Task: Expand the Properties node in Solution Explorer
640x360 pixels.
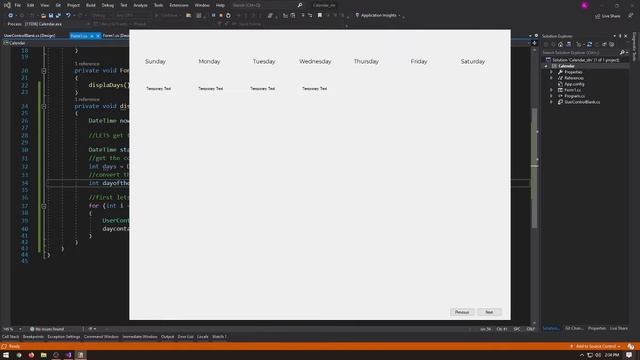Action: click(551, 72)
